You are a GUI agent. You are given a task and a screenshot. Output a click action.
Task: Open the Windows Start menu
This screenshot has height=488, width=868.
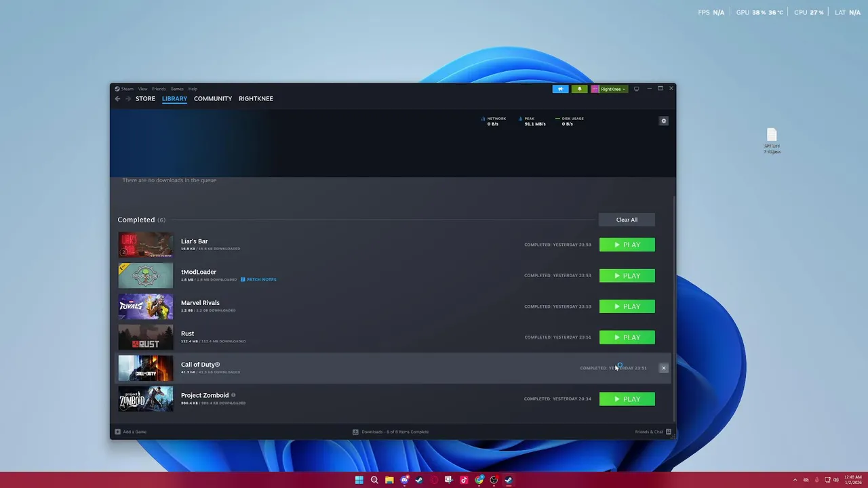(359, 480)
